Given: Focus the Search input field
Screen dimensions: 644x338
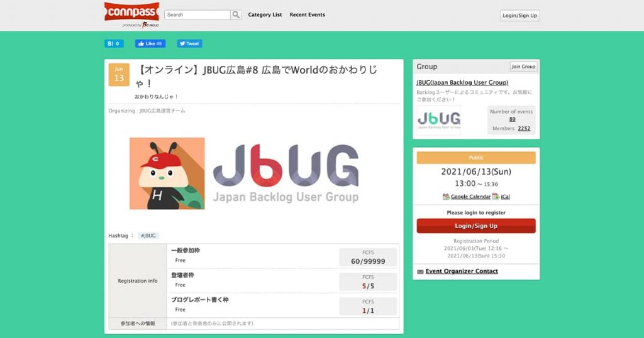Looking at the screenshot, I should (197, 15).
